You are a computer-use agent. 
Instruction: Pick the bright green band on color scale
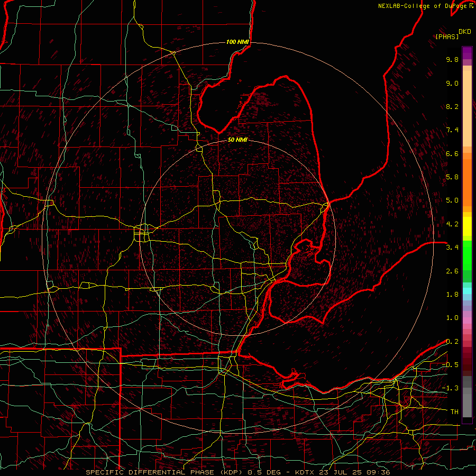coord(467,255)
